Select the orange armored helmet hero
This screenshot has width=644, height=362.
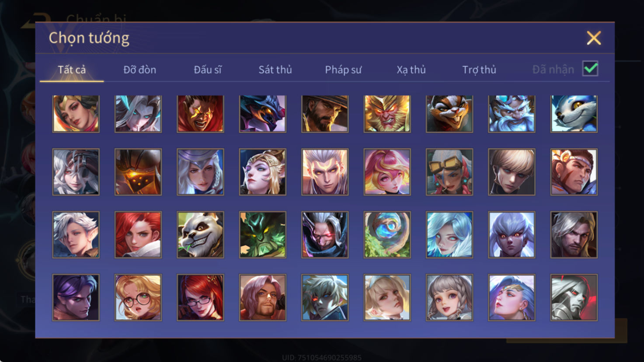pos(138,172)
